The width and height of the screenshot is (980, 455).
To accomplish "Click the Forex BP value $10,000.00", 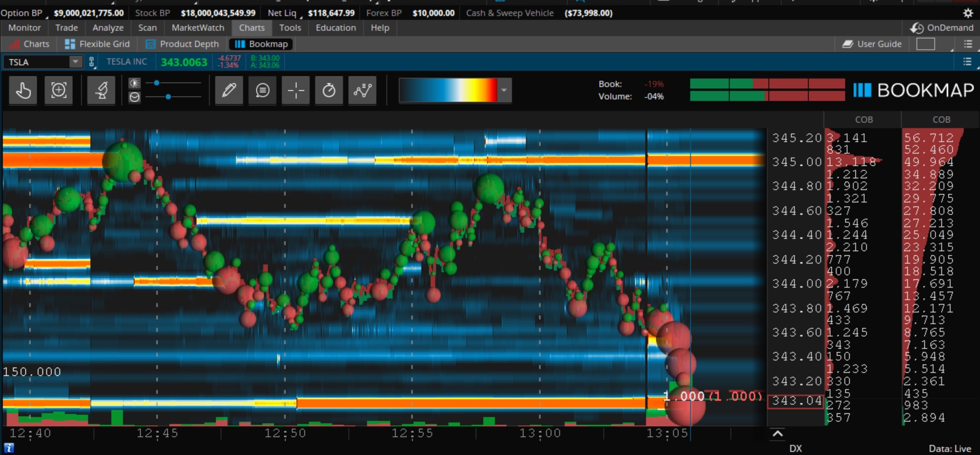I will [433, 13].
